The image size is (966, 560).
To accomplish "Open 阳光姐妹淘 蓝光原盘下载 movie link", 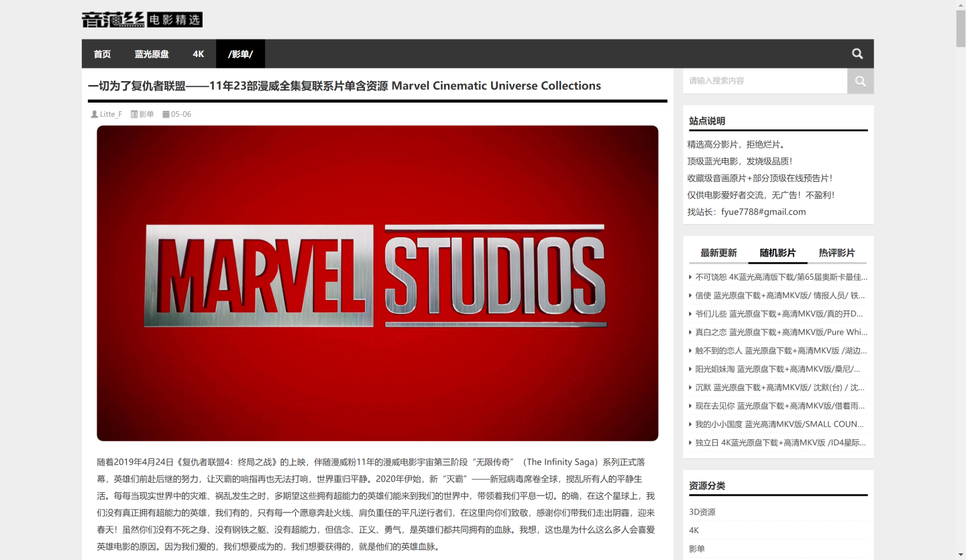I will [777, 369].
